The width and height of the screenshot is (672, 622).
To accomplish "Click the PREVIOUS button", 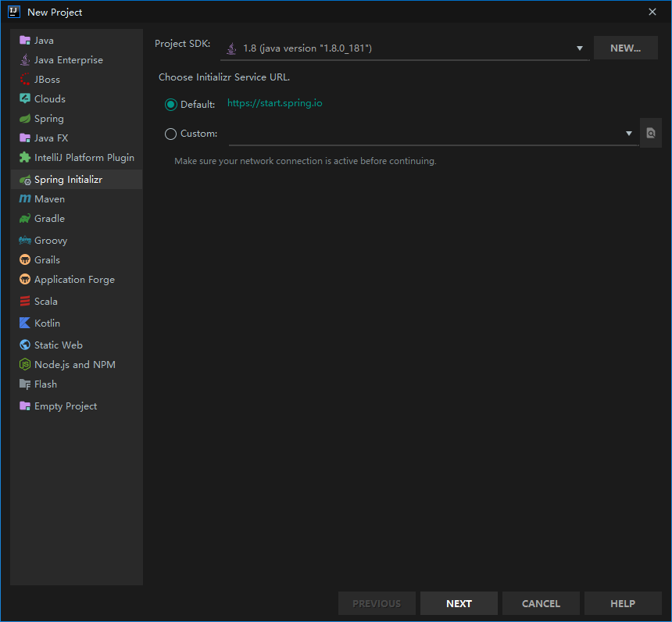I will coord(377,603).
